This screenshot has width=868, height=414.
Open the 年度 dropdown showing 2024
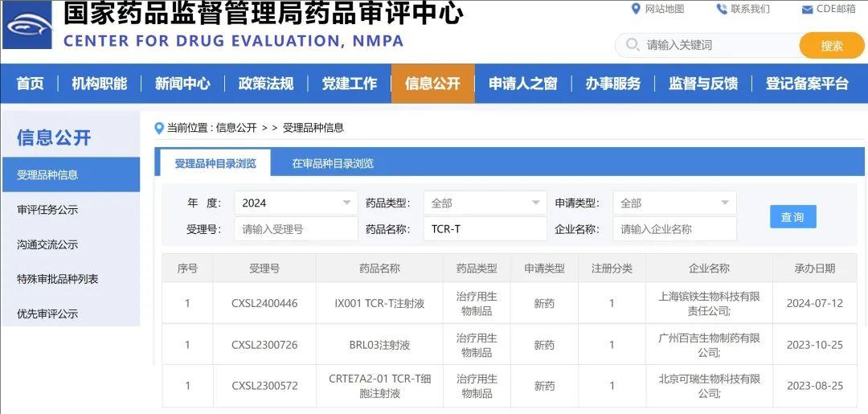click(296, 203)
